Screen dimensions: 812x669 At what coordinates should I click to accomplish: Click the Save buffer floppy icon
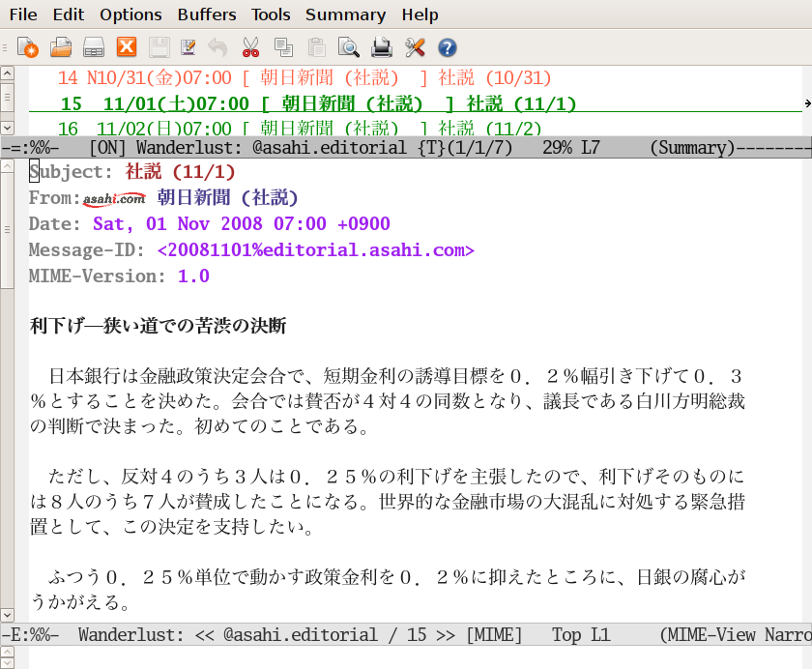[x=159, y=47]
